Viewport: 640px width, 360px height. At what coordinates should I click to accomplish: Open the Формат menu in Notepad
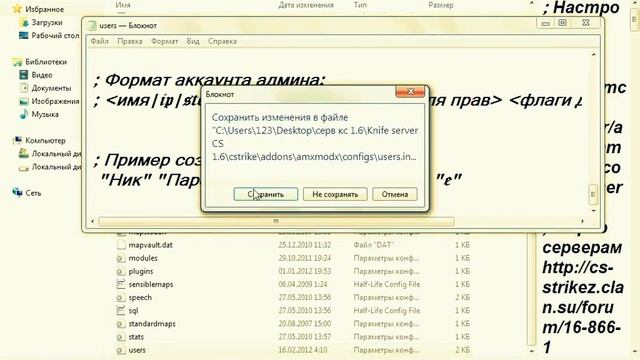(164, 41)
